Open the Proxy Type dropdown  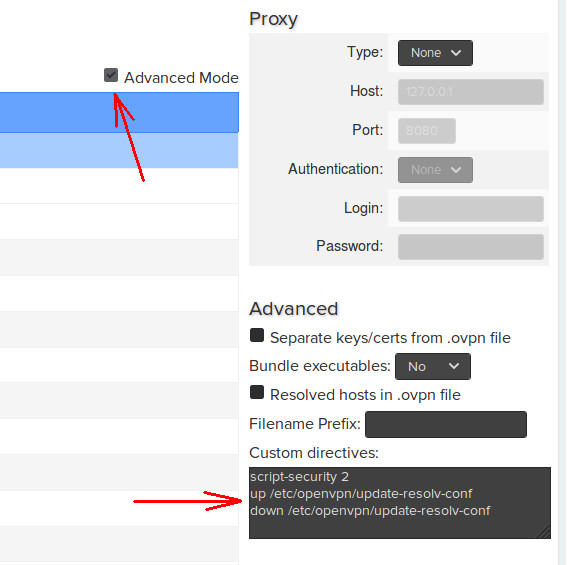435,53
